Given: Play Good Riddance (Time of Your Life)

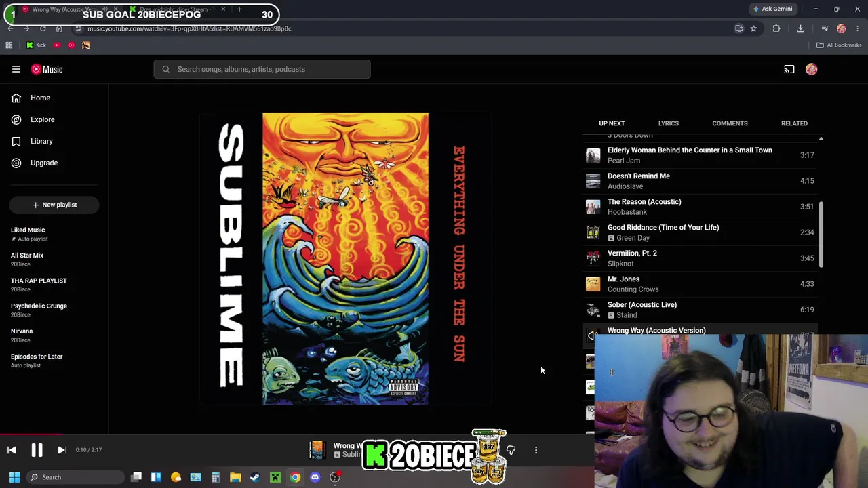Looking at the screenshot, I should pos(701,232).
